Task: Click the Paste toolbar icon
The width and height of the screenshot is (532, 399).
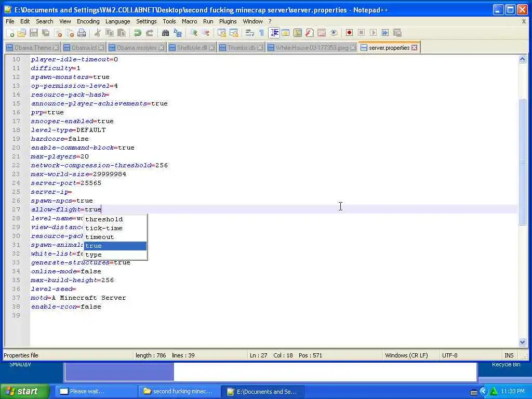Action: pyautogui.click(x=122, y=33)
